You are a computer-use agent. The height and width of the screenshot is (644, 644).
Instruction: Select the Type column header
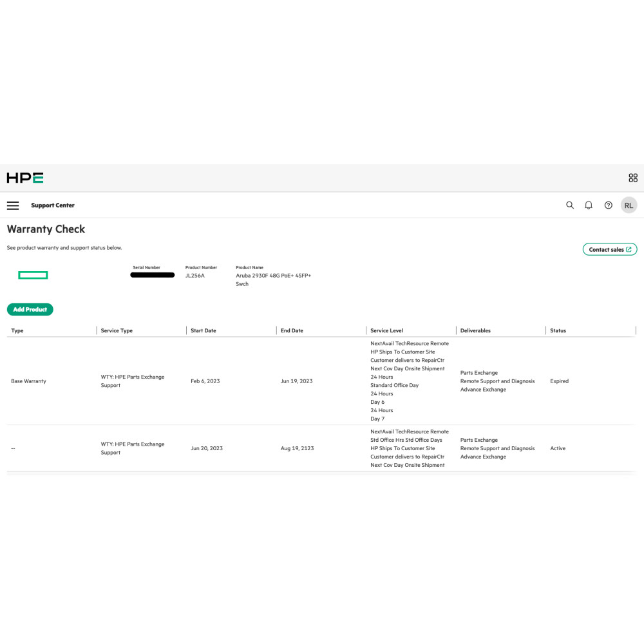point(17,330)
